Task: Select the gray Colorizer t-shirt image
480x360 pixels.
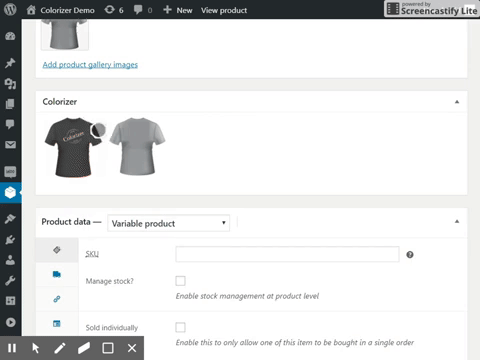Action: click(137, 146)
